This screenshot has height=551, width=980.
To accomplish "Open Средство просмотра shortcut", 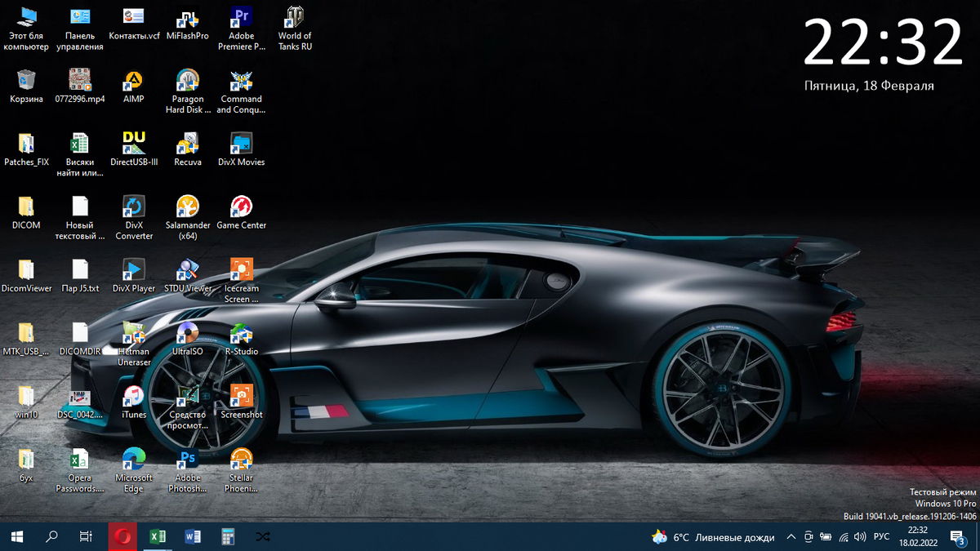I will pyautogui.click(x=187, y=406).
